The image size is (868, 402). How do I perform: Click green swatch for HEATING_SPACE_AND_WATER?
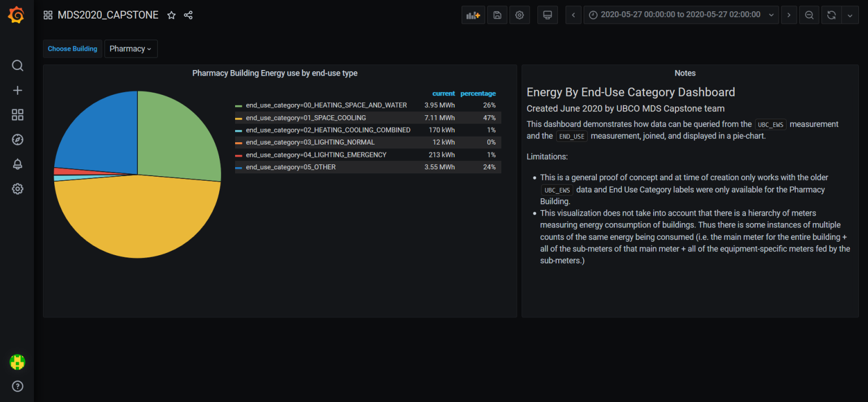(x=238, y=106)
